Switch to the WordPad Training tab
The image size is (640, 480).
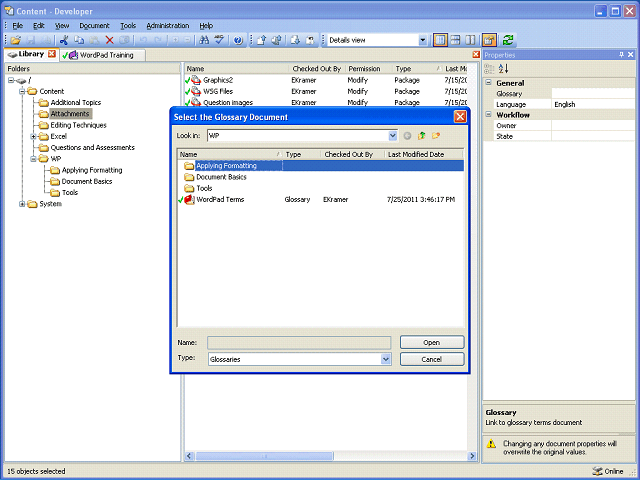coord(102,55)
